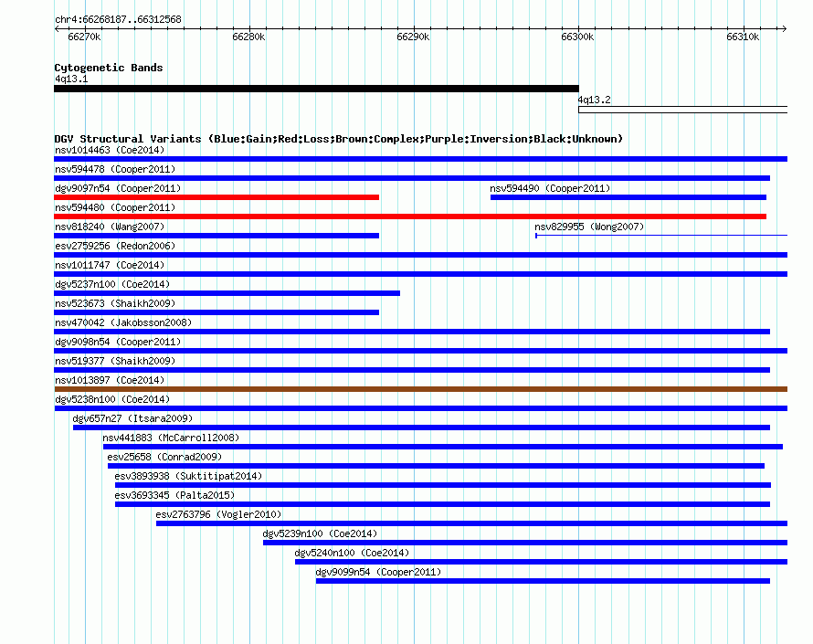This screenshot has height=644, width=813.
Task: Open the nsv523673 (Shaikh2009) label
Action: coord(115,303)
